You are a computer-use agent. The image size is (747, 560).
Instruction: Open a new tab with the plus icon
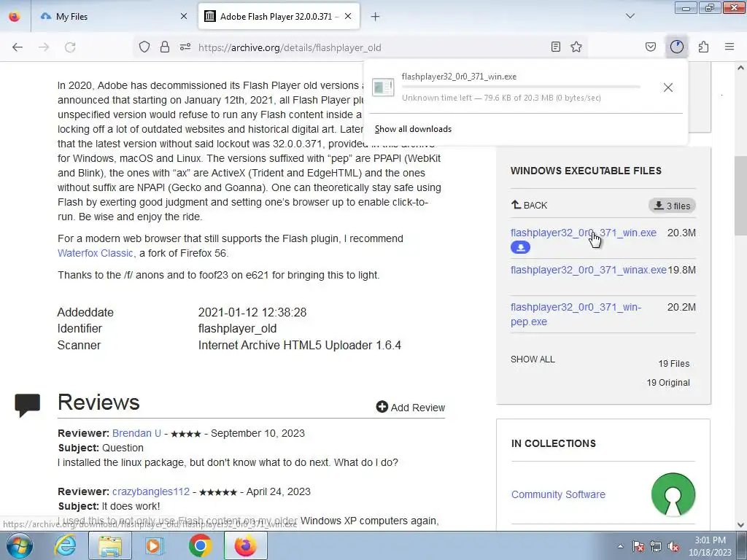click(376, 17)
